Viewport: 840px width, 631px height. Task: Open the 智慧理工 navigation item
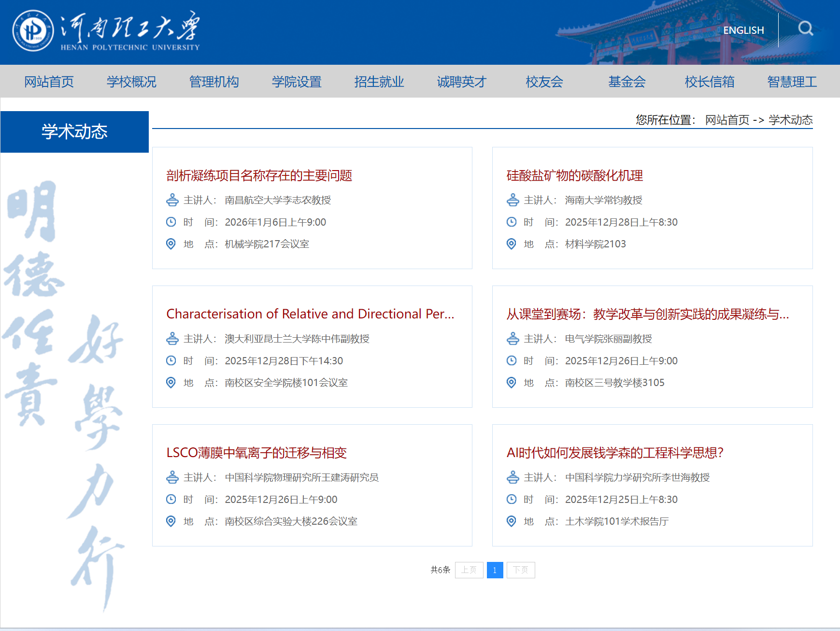[792, 82]
